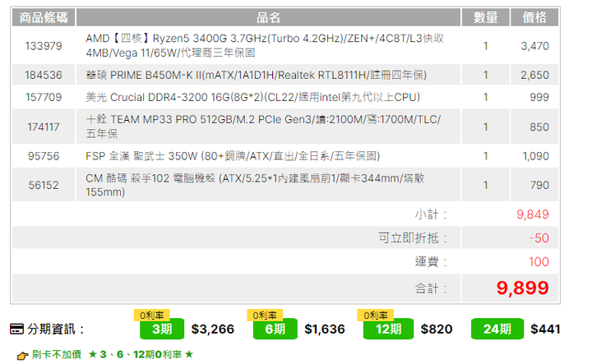Click the 品名 column header
Image resolution: width=592 pixels, height=364 pixels.
pyautogui.click(x=268, y=17)
